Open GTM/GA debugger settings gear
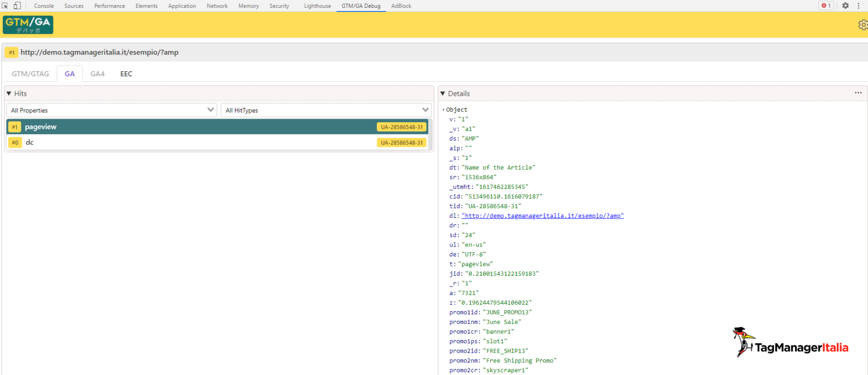Viewport: 868px width, 375px height. pyautogui.click(x=862, y=25)
